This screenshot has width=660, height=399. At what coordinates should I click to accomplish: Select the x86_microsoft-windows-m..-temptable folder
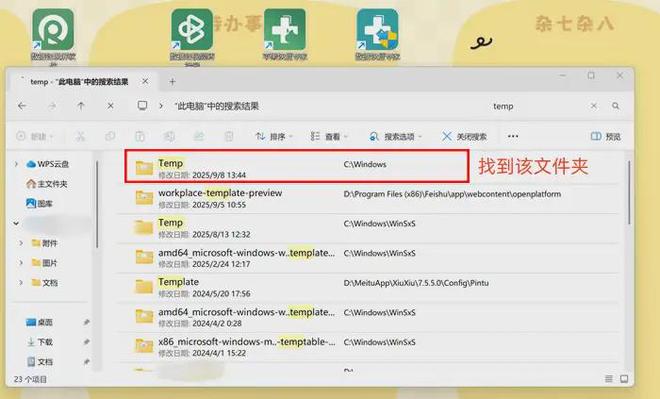tap(367, 347)
